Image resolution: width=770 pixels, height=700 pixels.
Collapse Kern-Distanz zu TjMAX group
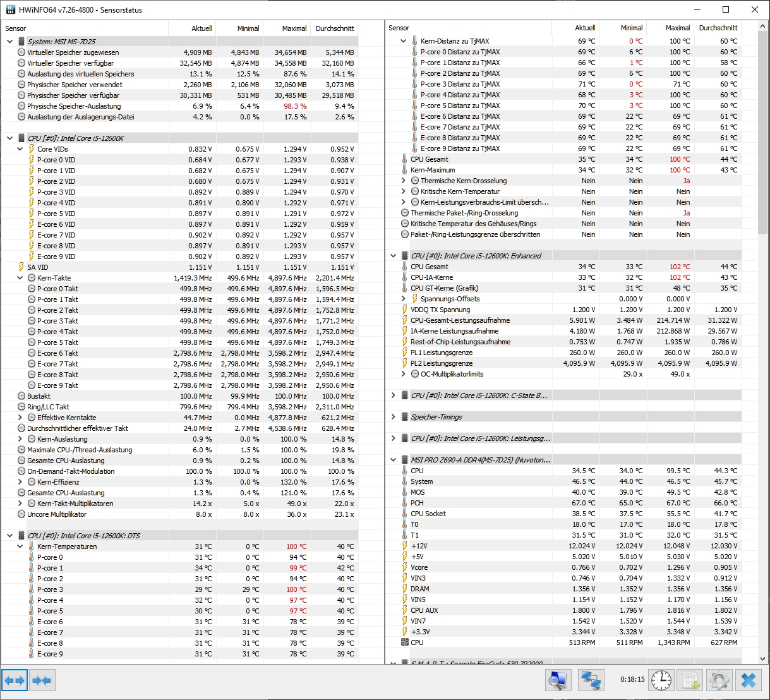click(x=404, y=41)
